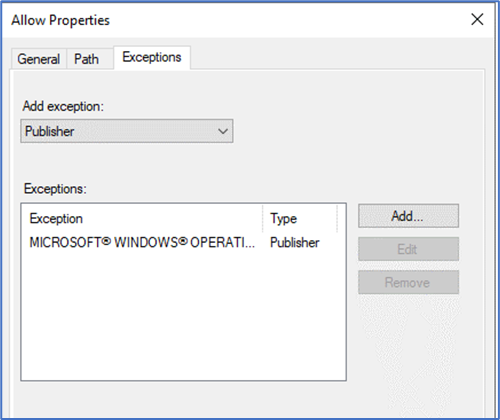Click the Add... button
The width and height of the screenshot is (500, 420).
tap(408, 216)
